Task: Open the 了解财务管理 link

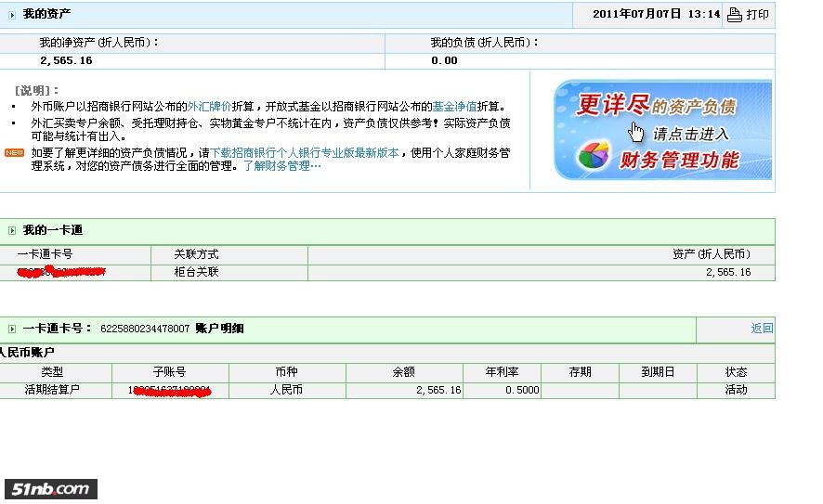Action: point(281,166)
